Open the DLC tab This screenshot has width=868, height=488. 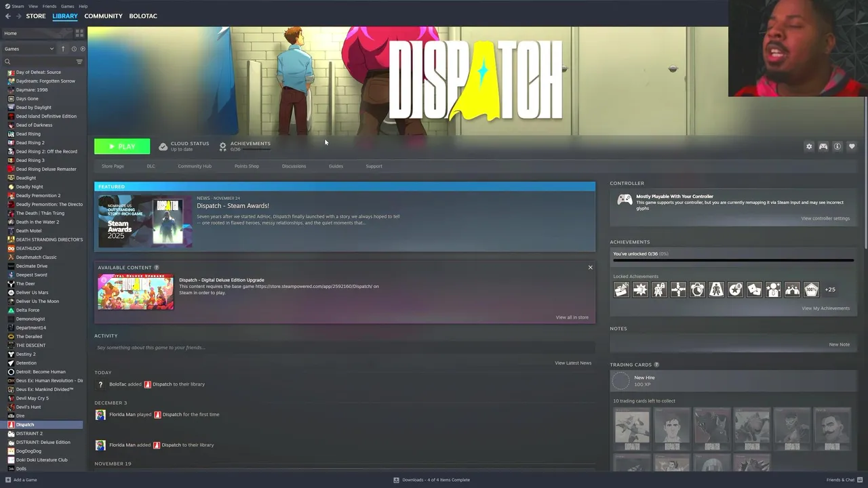click(151, 166)
